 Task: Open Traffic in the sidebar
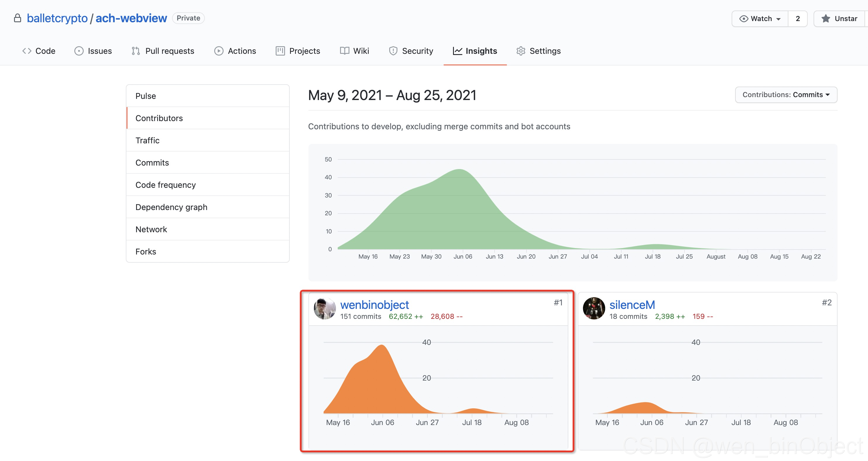tap(208, 140)
